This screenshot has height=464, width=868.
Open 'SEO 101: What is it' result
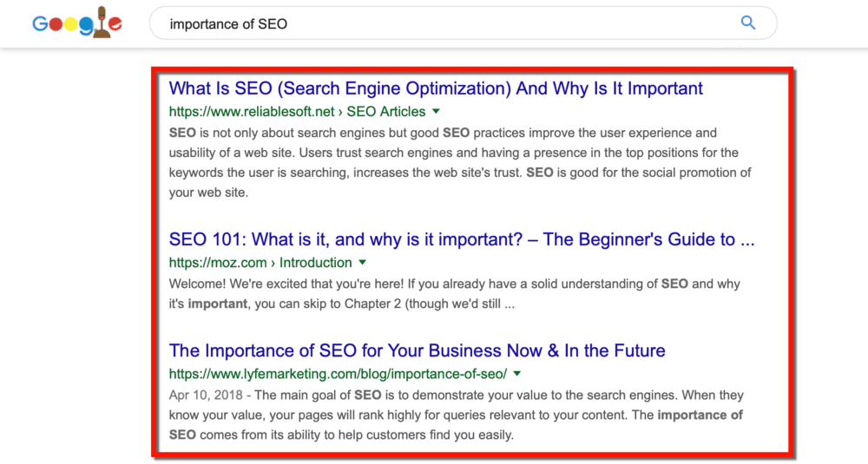click(x=461, y=239)
